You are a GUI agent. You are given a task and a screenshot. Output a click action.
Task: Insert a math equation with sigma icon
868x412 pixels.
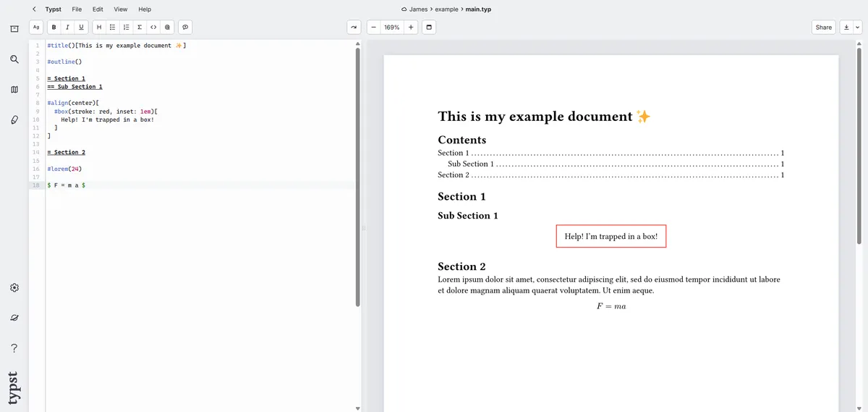[x=140, y=28]
